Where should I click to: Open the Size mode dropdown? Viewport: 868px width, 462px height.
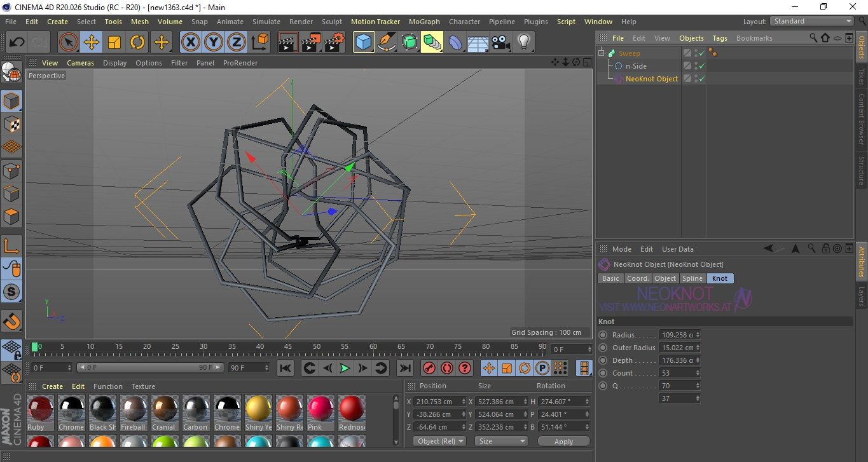point(502,441)
